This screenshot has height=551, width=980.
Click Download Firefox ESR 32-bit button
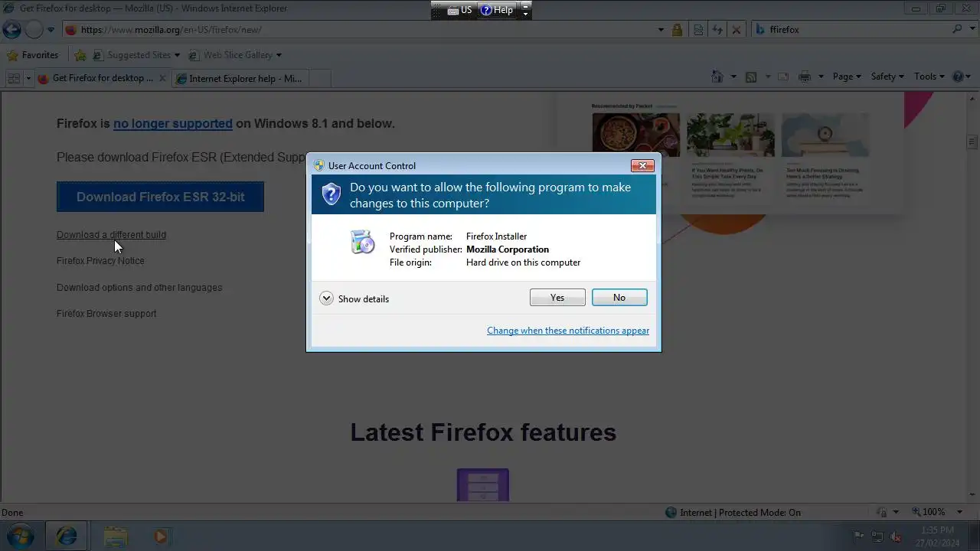(161, 197)
